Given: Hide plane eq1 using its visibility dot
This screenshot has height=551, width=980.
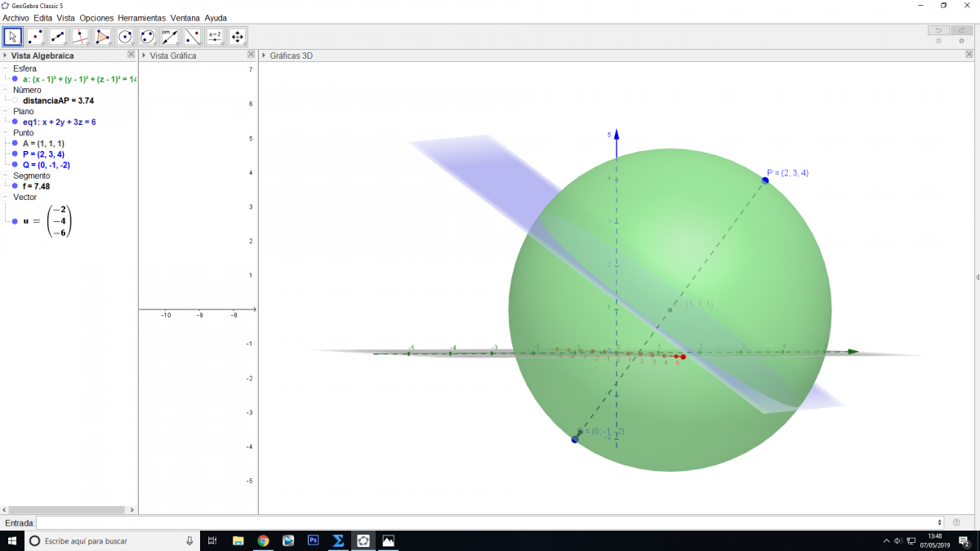Looking at the screenshot, I should (x=15, y=122).
